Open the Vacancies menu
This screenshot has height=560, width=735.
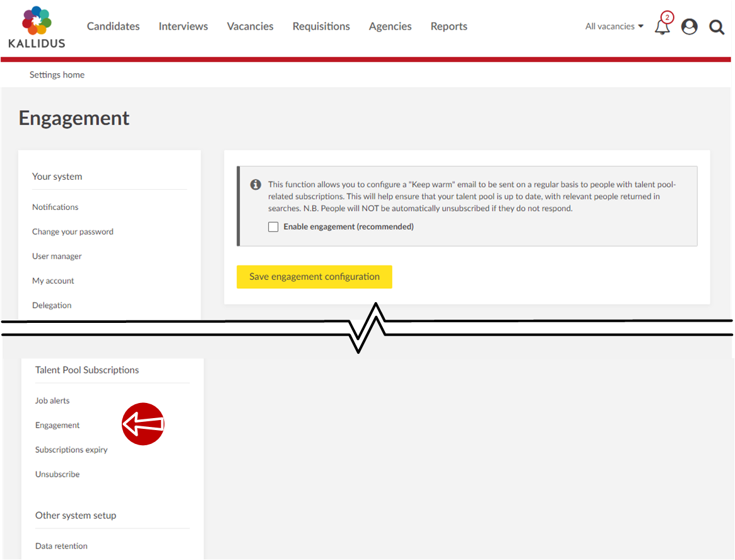(x=250, y=26)
